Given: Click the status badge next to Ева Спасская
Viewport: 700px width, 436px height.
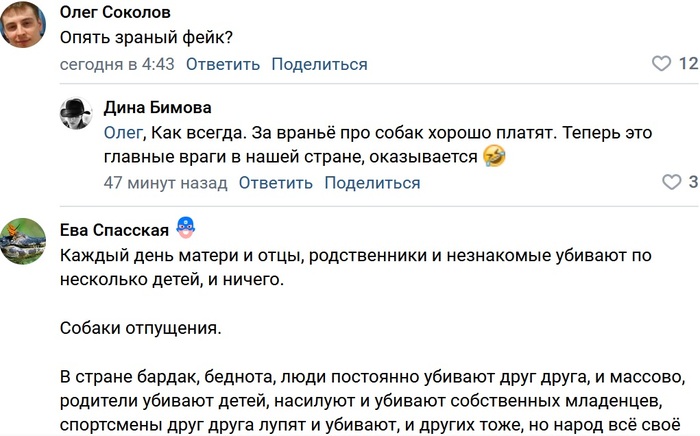Looking at the screenshot, I should click(x=184, y=228).
